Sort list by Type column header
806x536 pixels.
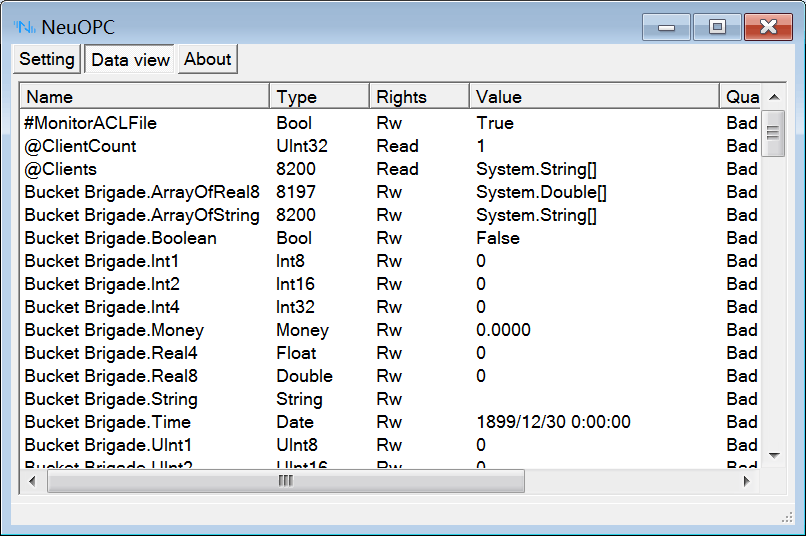coord(319,97)
